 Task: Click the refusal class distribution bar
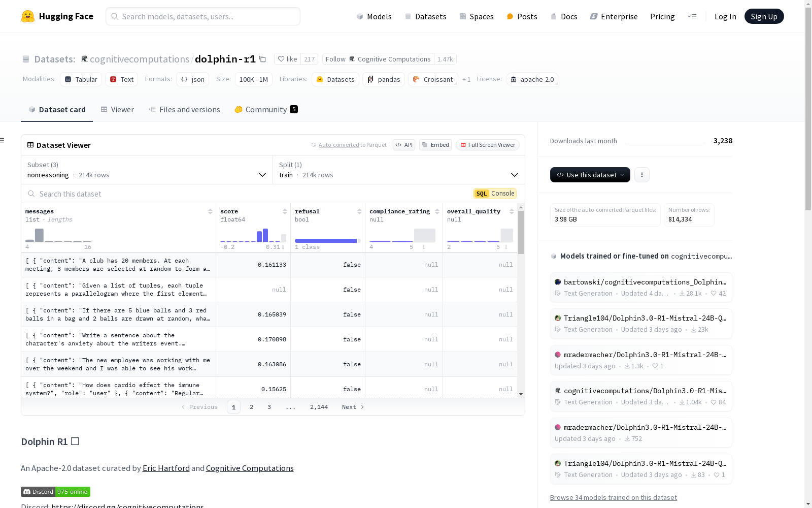[x=328, y=241]
